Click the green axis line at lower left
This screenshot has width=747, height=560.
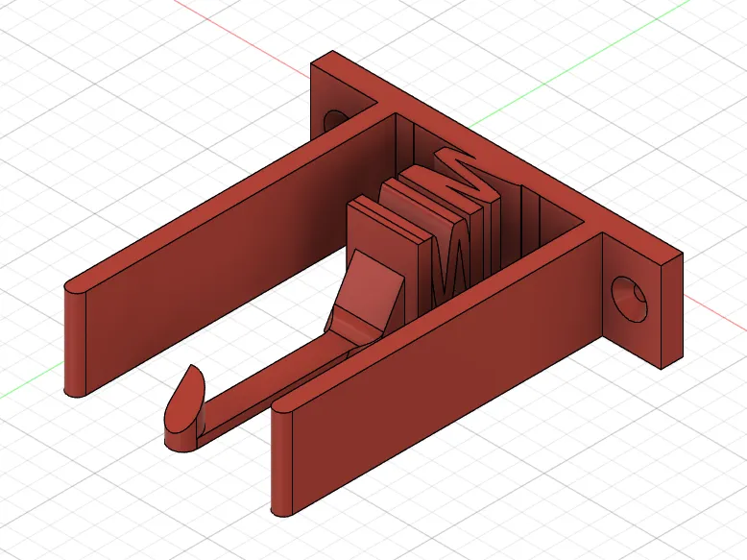[32, 379]
